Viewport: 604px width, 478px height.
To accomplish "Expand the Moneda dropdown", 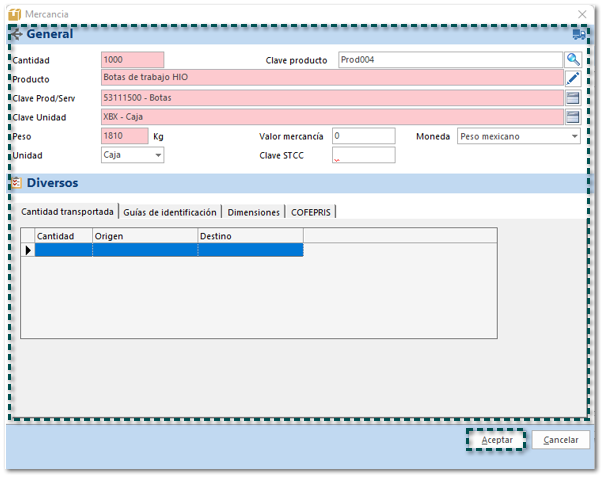I will click(575, 136).
